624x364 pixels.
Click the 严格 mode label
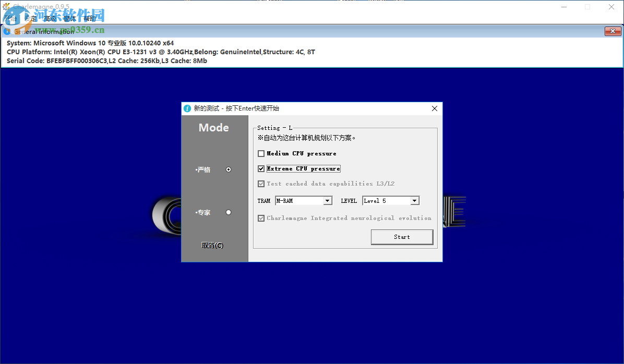click(x=203, y=170)
